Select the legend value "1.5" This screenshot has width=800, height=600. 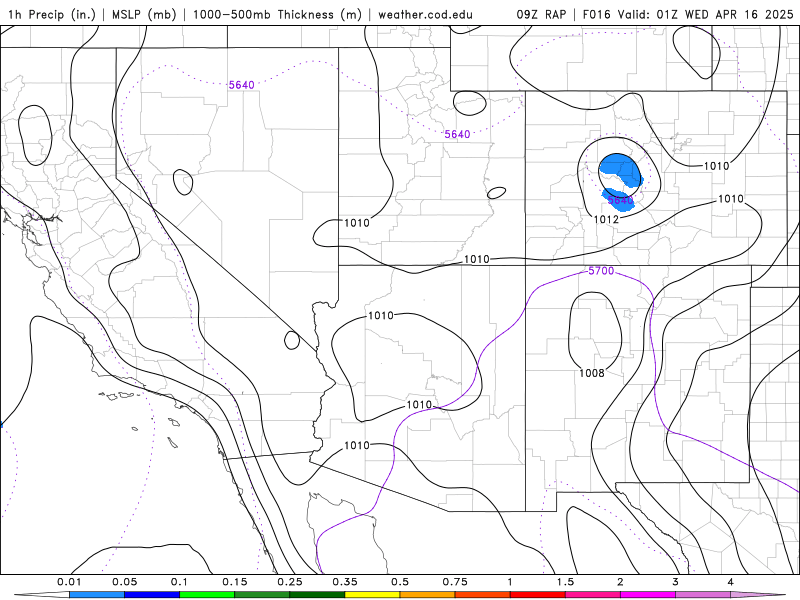click(x=565, y=582)
